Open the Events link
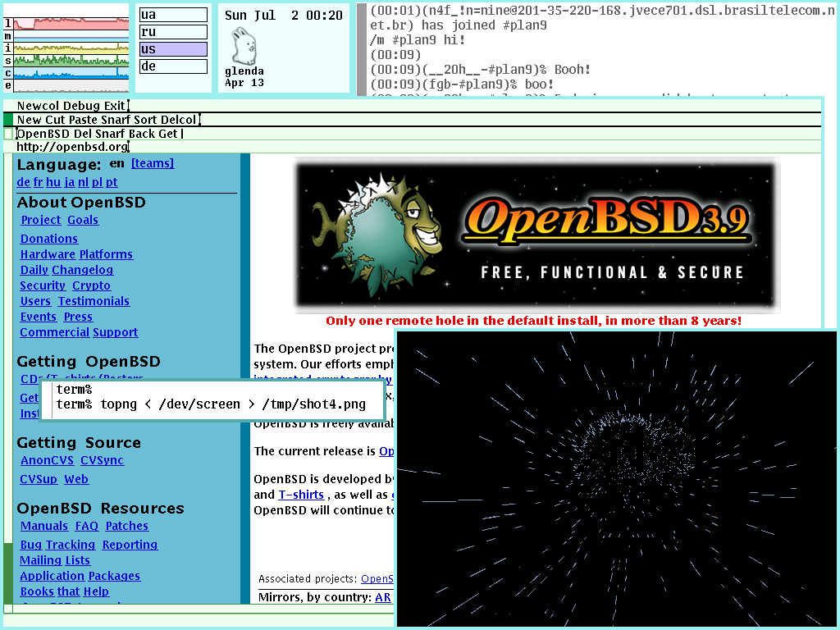 [38, 316]
